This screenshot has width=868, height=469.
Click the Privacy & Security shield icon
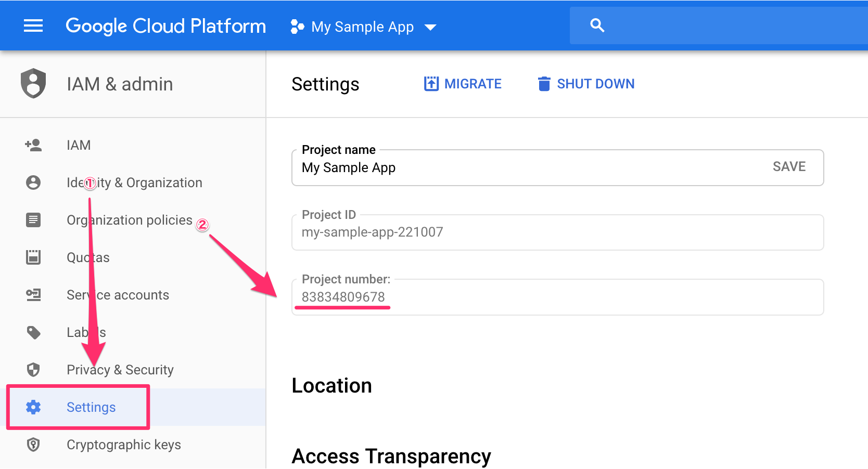click(x=33, y=370)
